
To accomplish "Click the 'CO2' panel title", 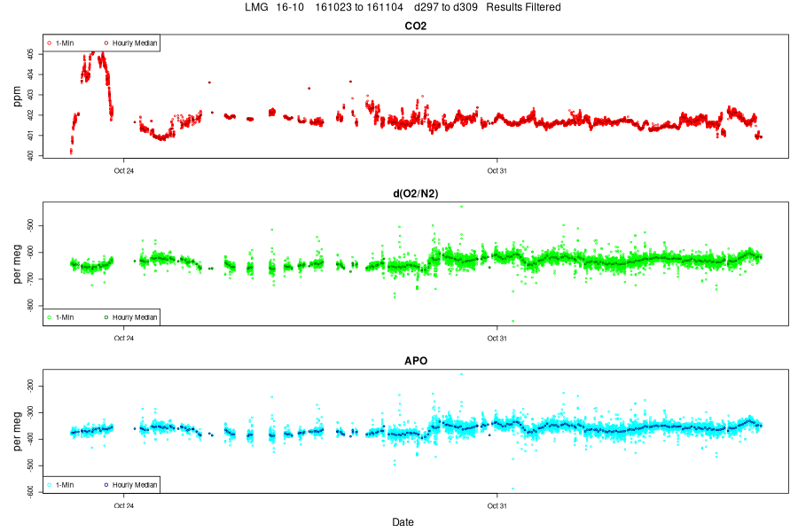I will [415, 26].
